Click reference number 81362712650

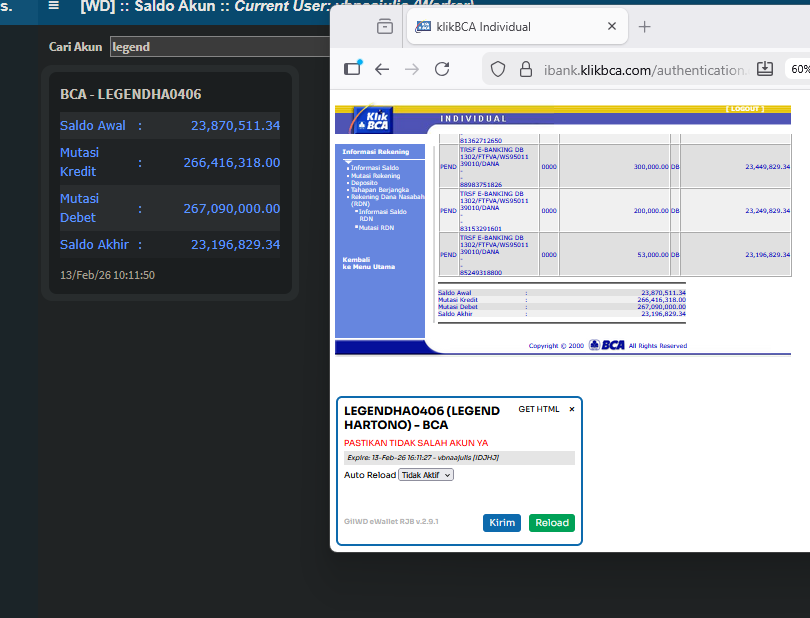coord(481,141)
